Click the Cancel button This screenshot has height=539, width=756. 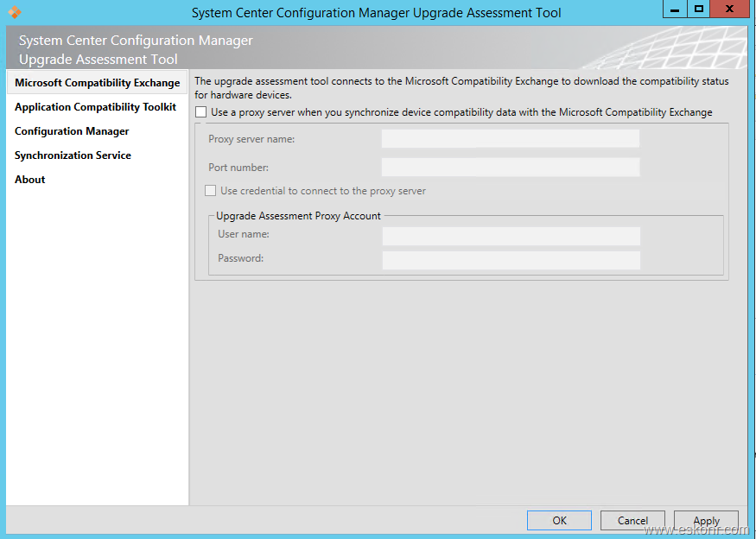tap(632, 520)
